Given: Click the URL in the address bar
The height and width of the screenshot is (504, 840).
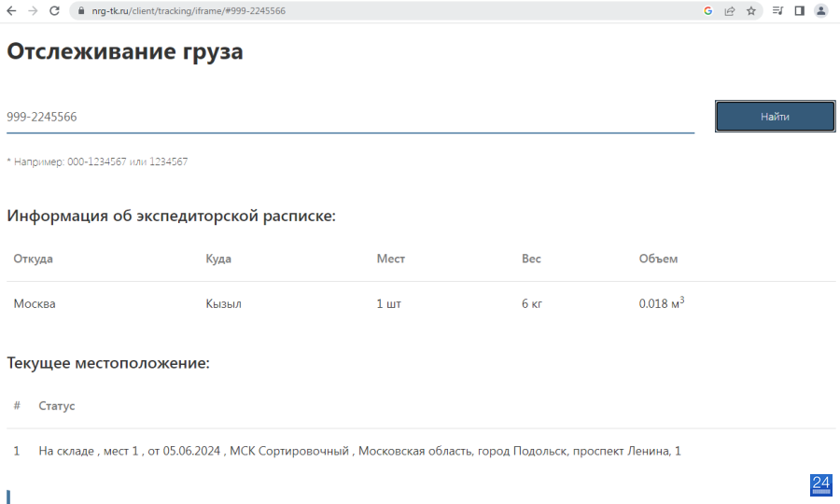Looking at the screenshot, I should click(x=189, y=10).
